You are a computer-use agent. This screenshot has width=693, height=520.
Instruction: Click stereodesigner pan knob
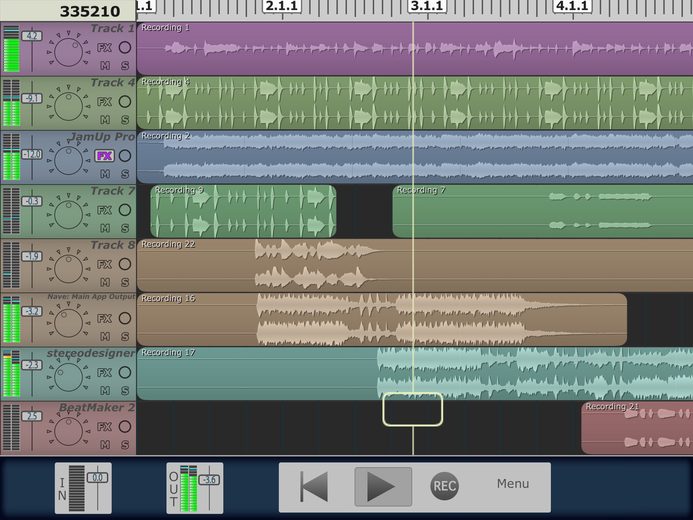69,378
